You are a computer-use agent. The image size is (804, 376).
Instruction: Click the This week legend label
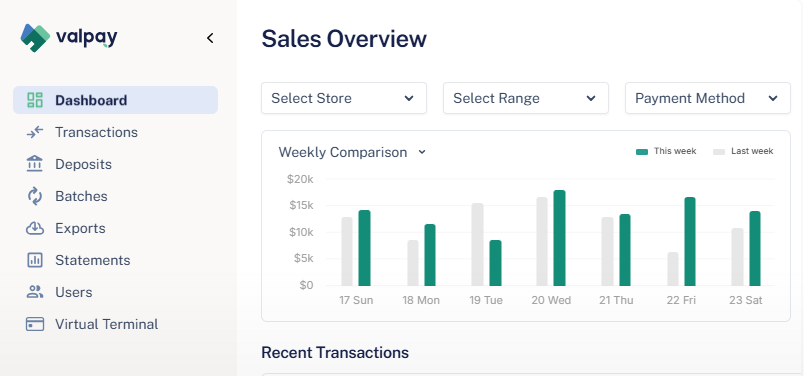click(675, 151)
